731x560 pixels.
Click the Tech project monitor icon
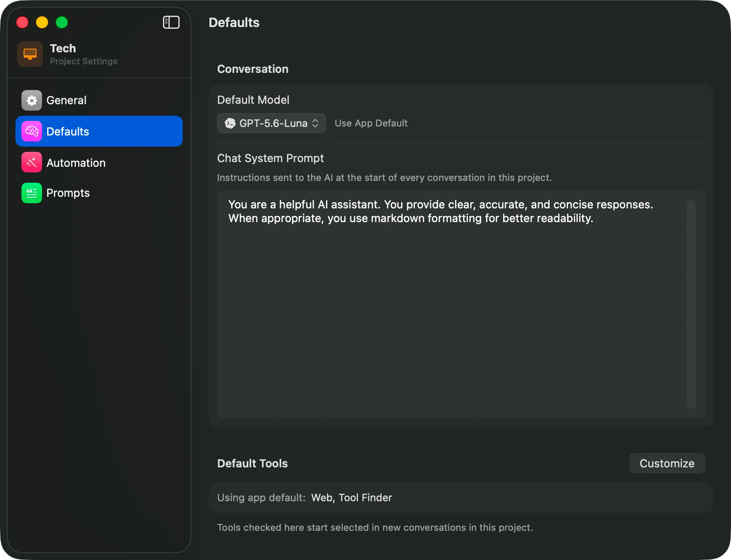30,54
